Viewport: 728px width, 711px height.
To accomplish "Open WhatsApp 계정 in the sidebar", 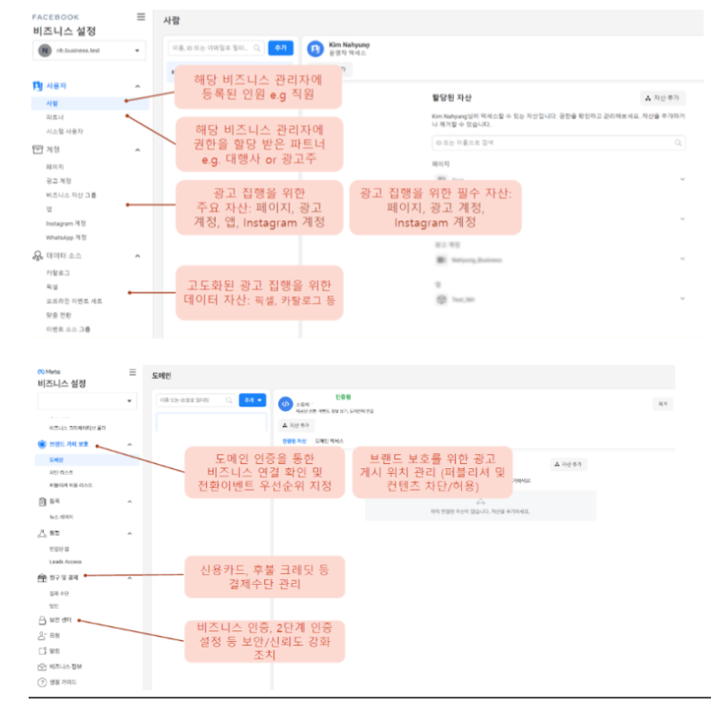I will (x=66, y=238).
